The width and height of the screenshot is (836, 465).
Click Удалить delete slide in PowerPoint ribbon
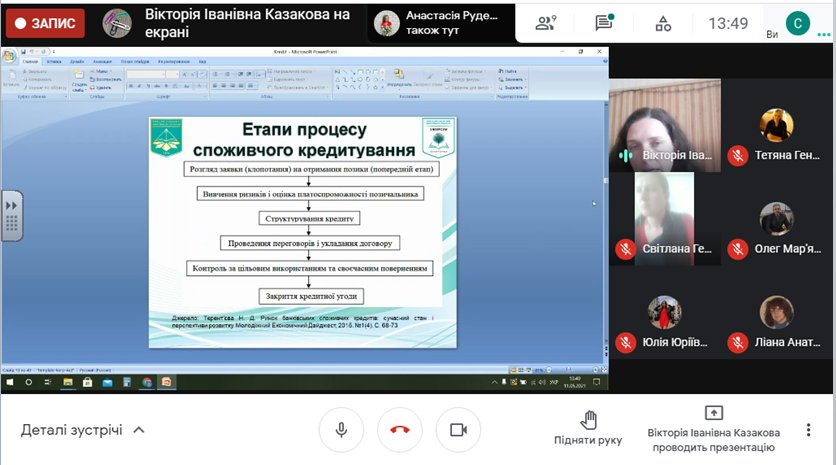[x=101, y=87]
